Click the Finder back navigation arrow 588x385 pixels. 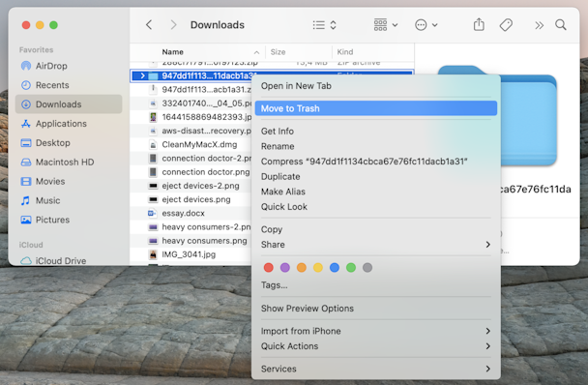point(149,25)
